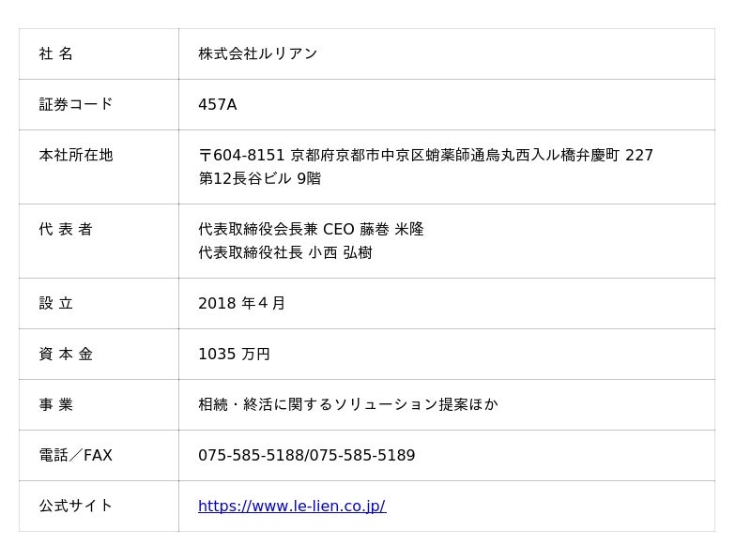Select the CEO name 藤巻 米隆 line

click(x=311, y=230)
